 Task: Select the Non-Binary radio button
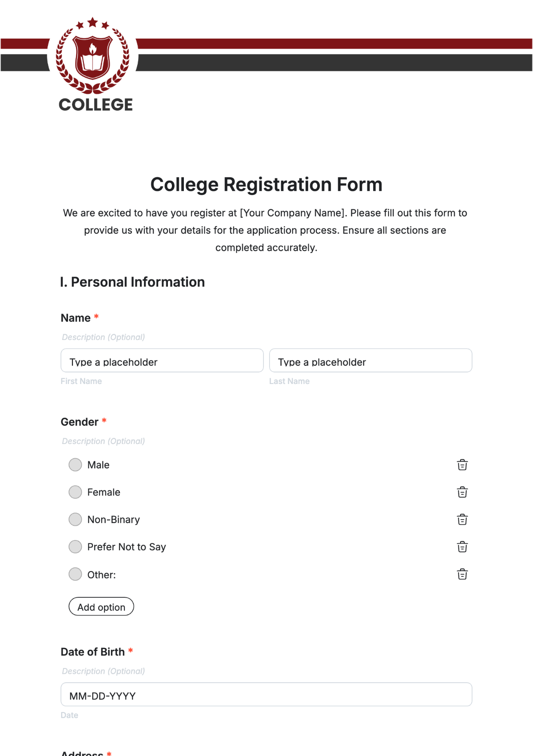coord(75,519)
